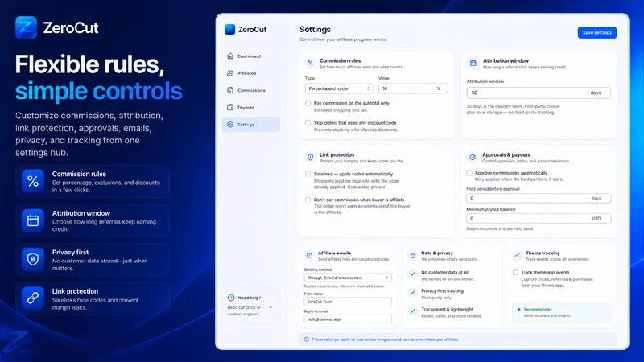This screenshot has height=362, width=644.
Task: Click the green dot next to Recommended
Action: point(518,309)
